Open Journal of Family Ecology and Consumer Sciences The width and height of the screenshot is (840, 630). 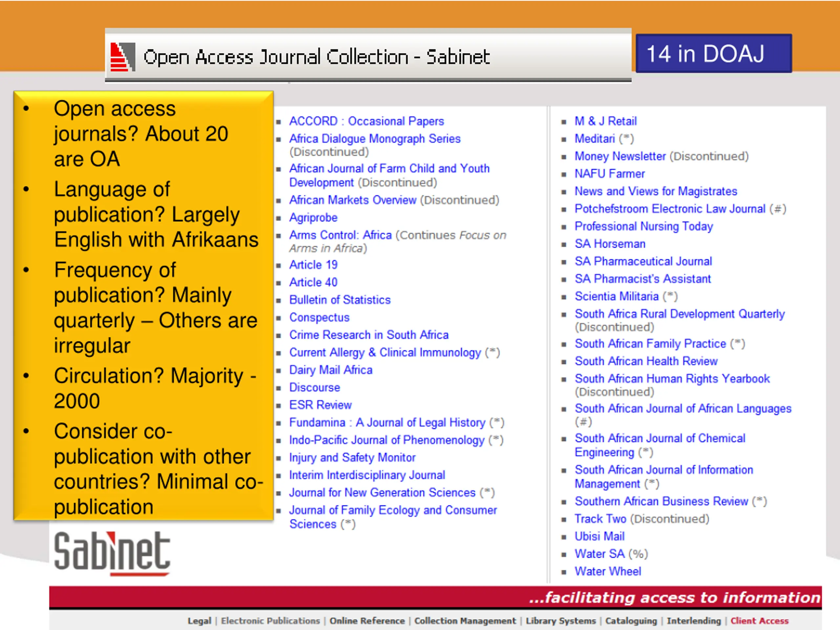click(393, 517)
